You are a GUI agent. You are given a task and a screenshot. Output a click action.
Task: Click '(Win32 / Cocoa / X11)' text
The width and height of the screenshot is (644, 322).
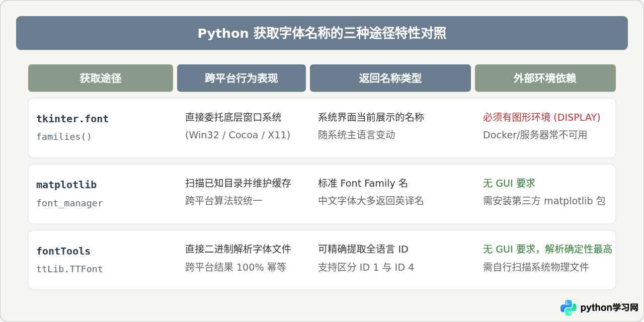[238, 135]
